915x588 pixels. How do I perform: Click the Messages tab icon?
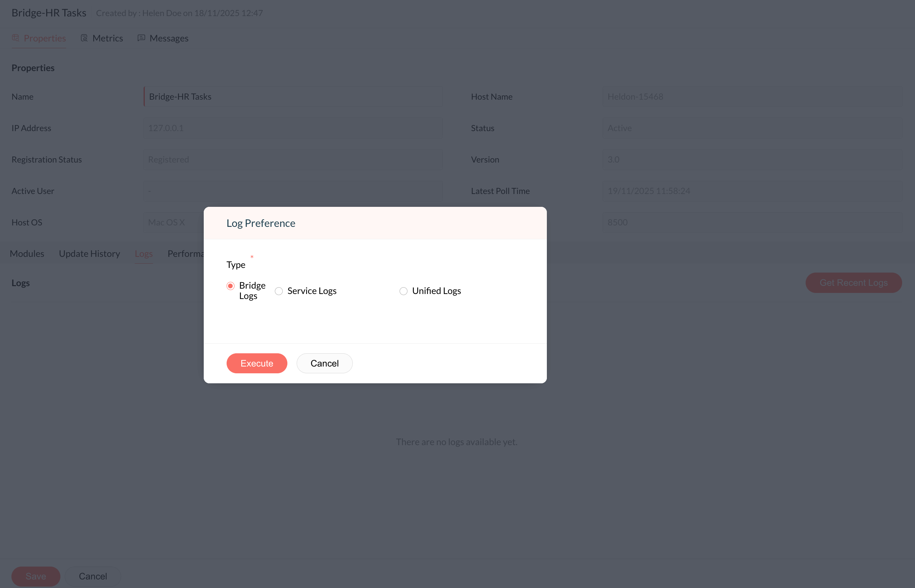pos(141,38)
